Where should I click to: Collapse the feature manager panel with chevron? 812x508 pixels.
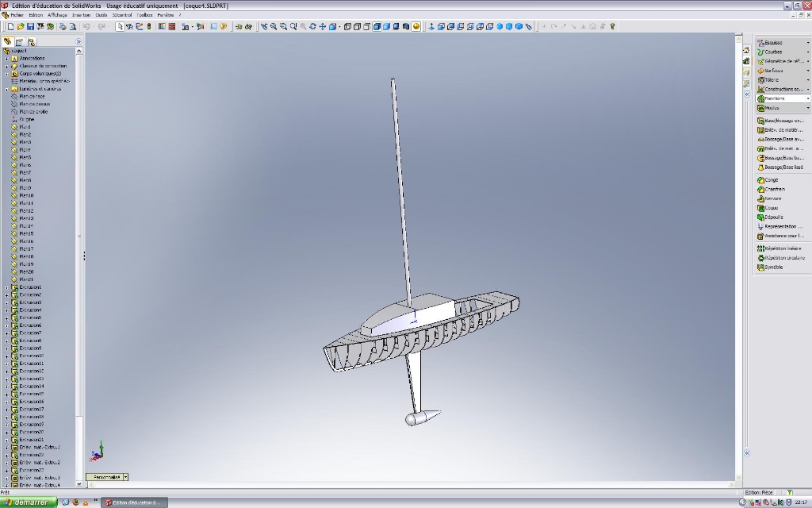(78, 41)
